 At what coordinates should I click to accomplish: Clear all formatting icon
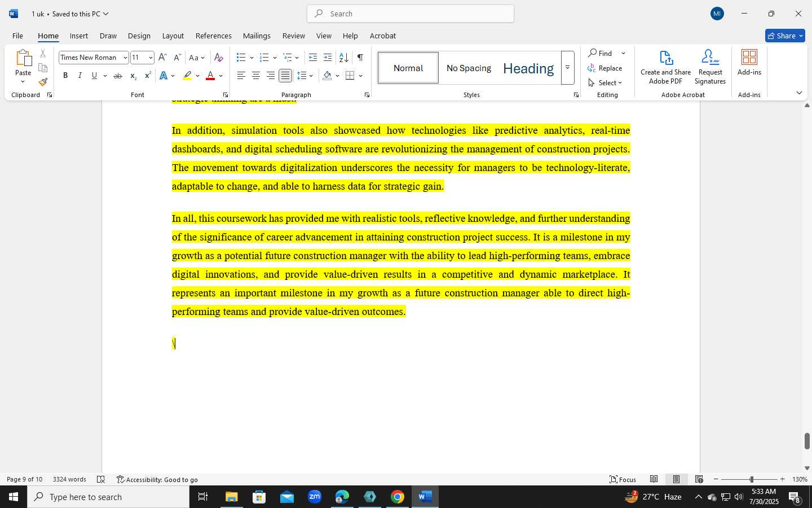(219, 57)
